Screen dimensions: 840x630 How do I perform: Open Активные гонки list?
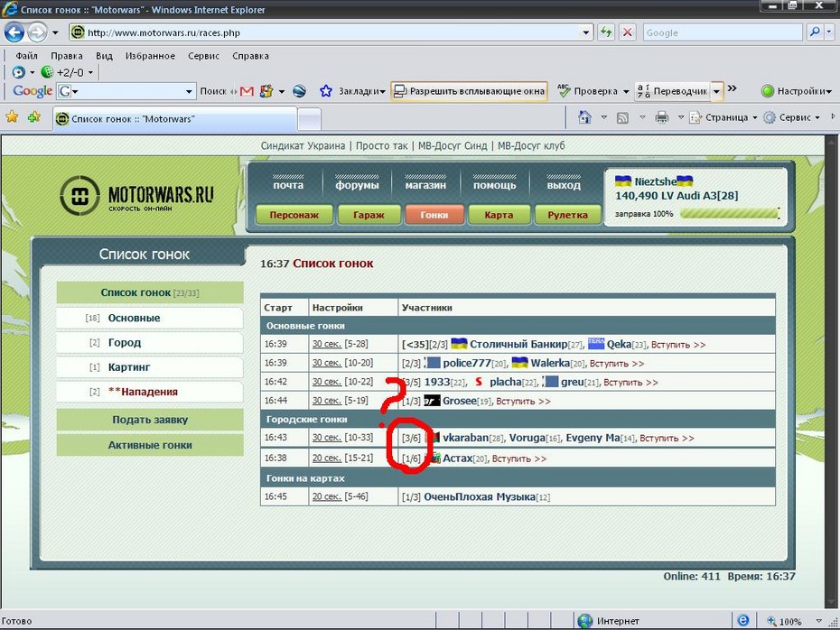(150, 445)
